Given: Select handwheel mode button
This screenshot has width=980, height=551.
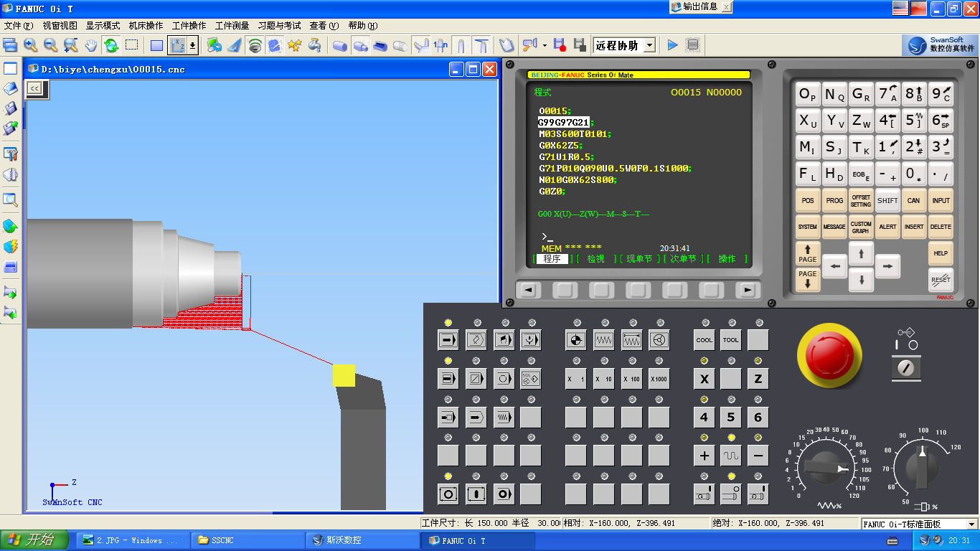Looking at the screenshot, I should (659, 339).
